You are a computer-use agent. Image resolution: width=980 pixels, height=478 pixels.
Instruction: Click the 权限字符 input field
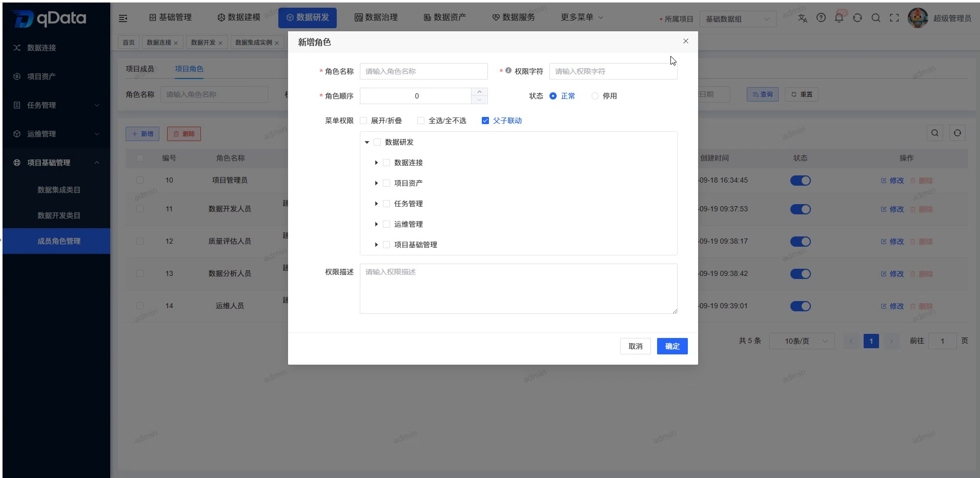click(x=613, y=71)
